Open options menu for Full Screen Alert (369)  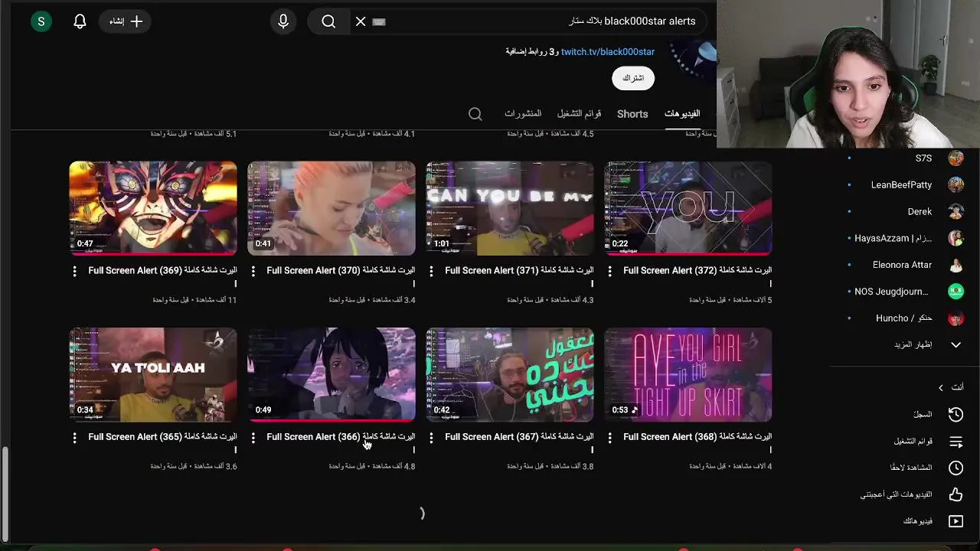click(x=74, y=271)
